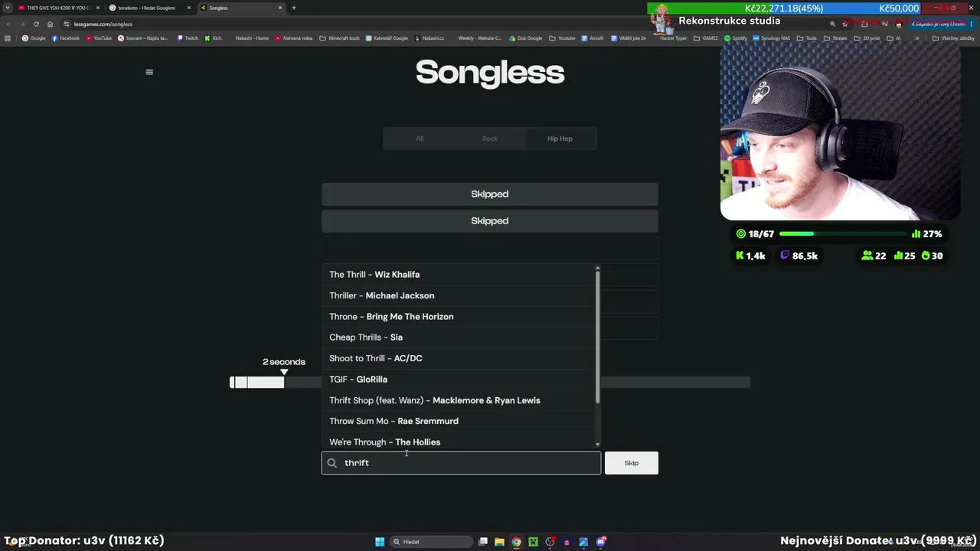Open the Nakashi - Home bookmark
Viewport: 980px width, 551px height.
252,38
